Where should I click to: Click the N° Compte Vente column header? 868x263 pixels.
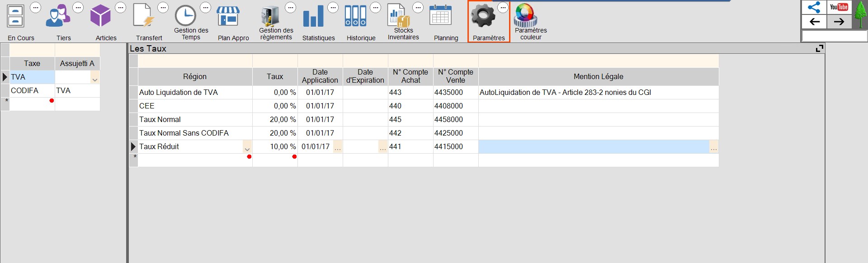pyautogui.click(x=456, y=76)
